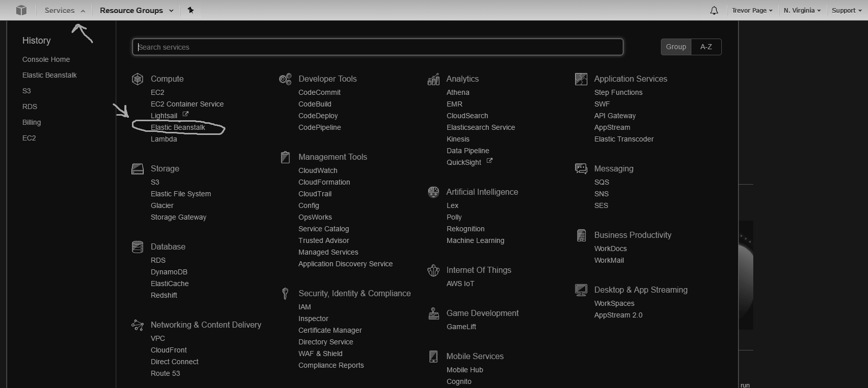Open Billing from History list

pyautogui.click(x=31, y=122)
